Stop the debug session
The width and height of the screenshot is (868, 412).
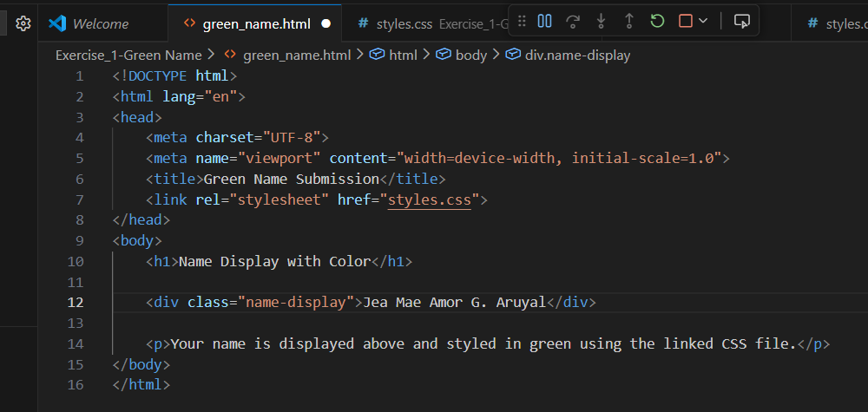[686, 21]
